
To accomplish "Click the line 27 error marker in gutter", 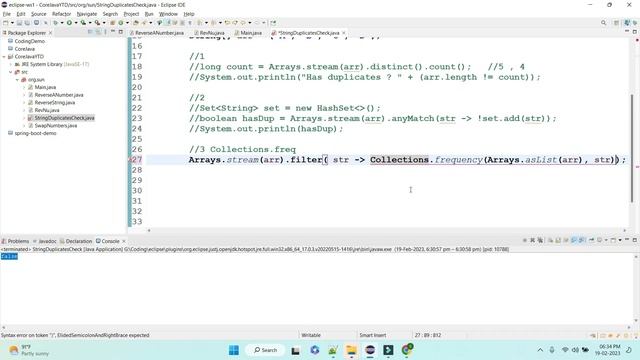I will coord(130,160).
